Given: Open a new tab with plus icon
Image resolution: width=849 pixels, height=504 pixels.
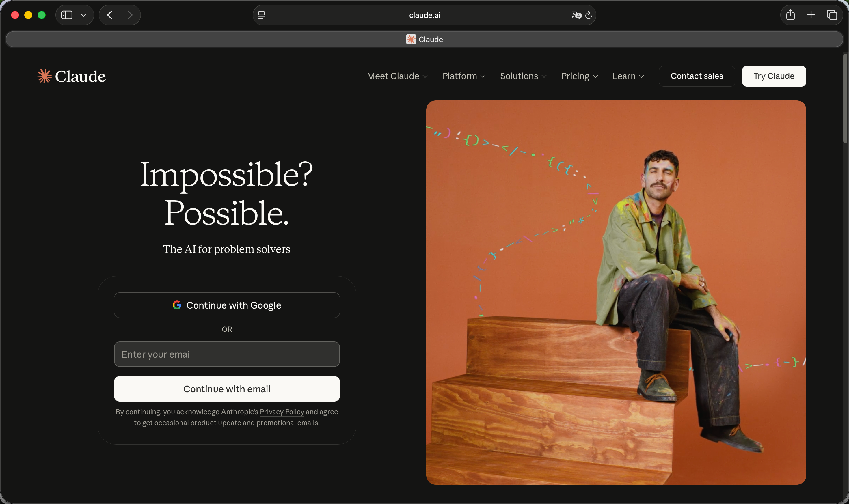Looking at the screenshot, I should coord(811,15).
